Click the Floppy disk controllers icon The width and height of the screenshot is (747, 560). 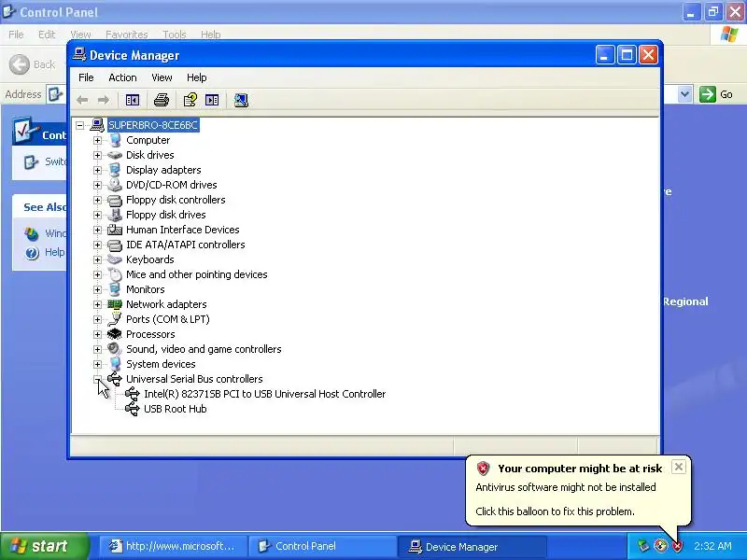coord(115,200)
